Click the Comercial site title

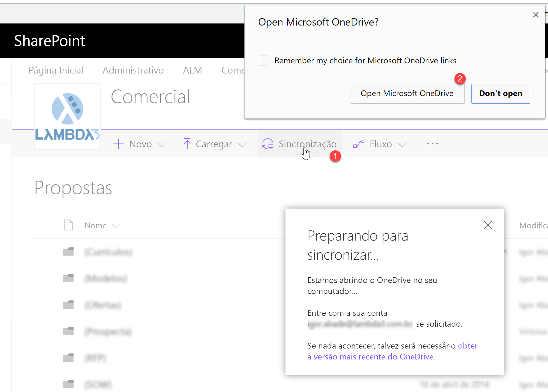point(150,96)
